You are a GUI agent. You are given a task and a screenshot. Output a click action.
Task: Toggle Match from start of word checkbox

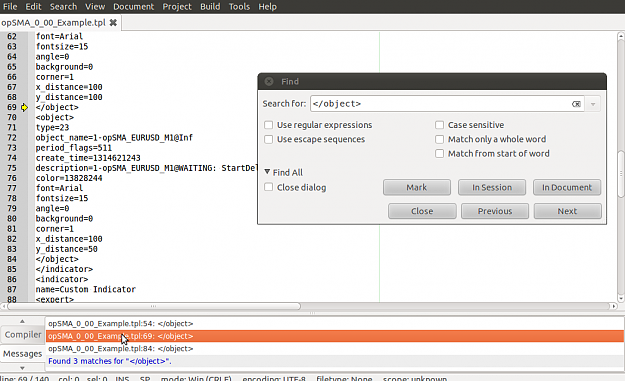pos(439,154)
